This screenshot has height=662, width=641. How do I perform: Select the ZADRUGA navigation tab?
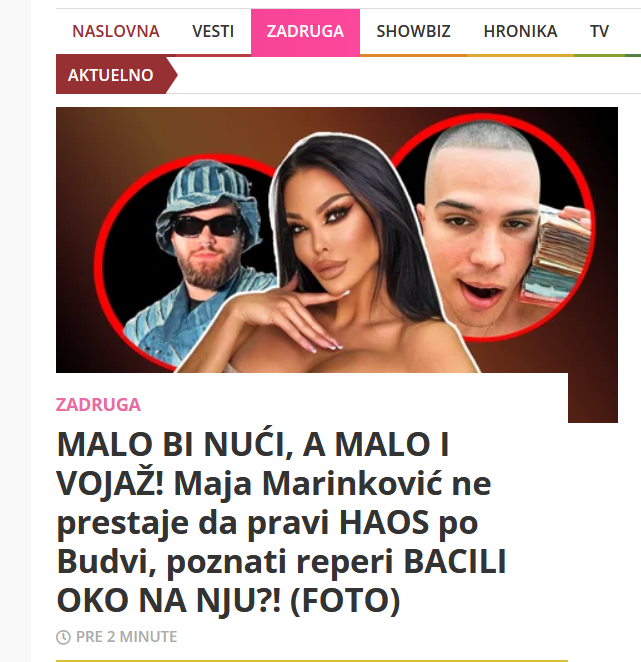(x=305, y=32)
